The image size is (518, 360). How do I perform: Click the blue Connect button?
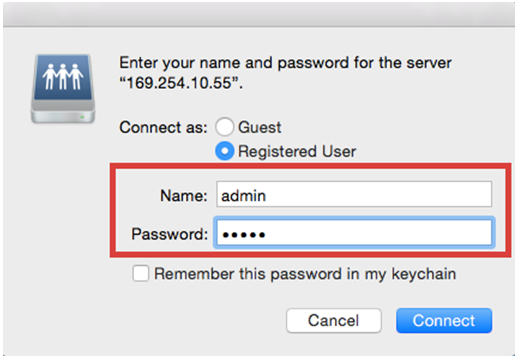444,320
